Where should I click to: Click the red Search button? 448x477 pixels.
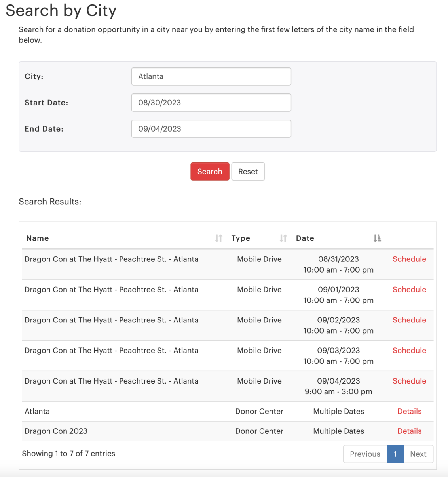210,172
